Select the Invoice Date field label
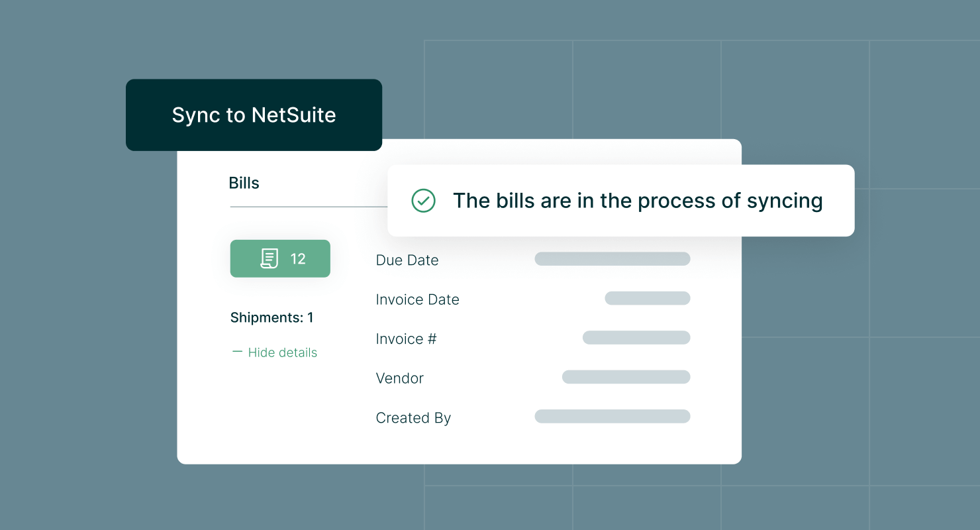The height and width of the screenshot is (530, 980). tap(417, 299)
